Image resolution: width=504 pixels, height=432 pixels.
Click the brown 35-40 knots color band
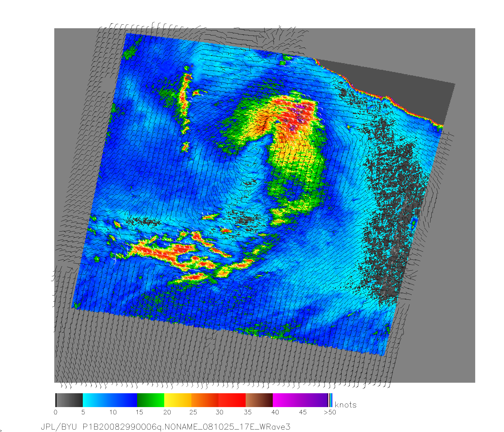click(x=259, y=400)
